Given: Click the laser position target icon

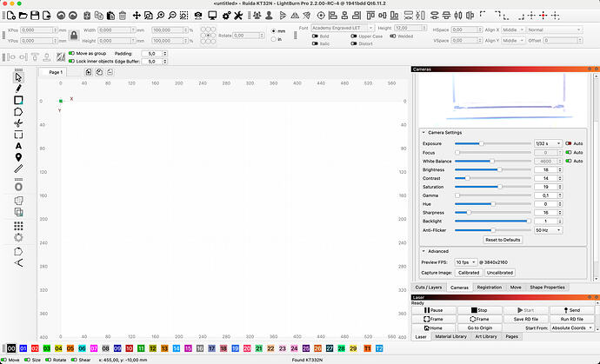Looking at the screenshot, I should click(321, 16).
